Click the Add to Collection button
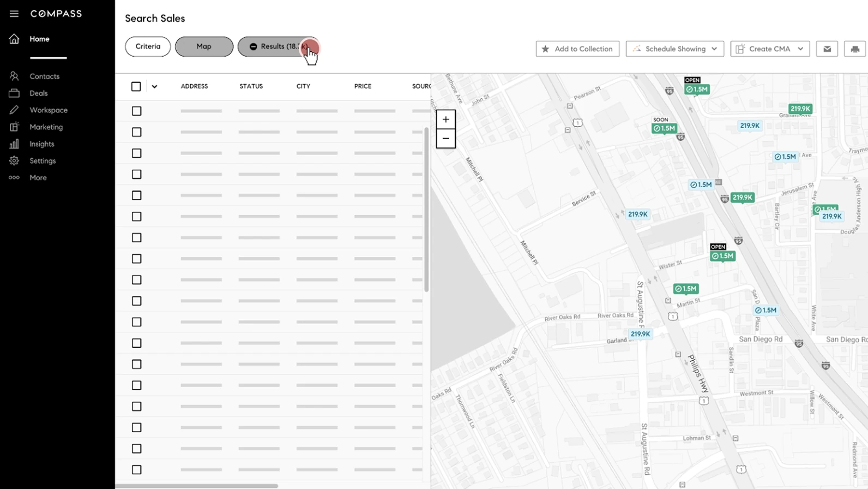868x489 pixels. tap(577, 49)
